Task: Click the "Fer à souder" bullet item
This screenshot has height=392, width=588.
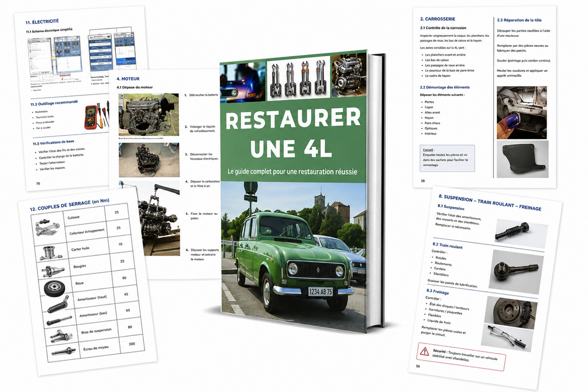Action: [x=43, y=128]
